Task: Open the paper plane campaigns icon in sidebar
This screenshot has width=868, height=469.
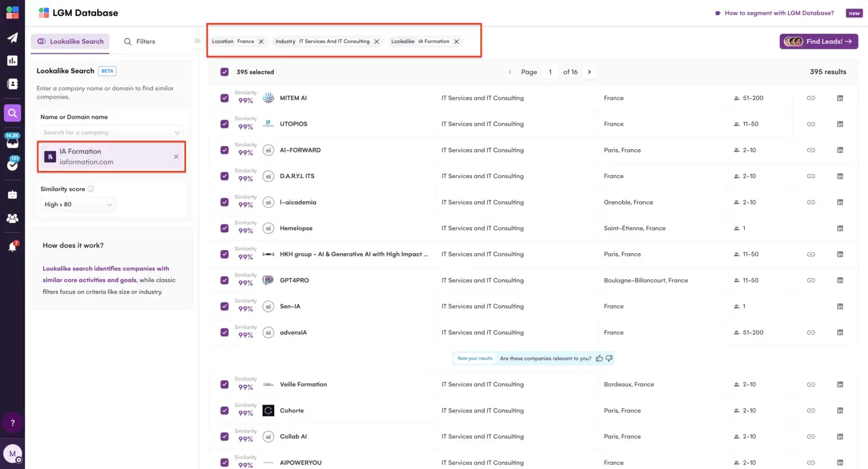Action: 12,38
